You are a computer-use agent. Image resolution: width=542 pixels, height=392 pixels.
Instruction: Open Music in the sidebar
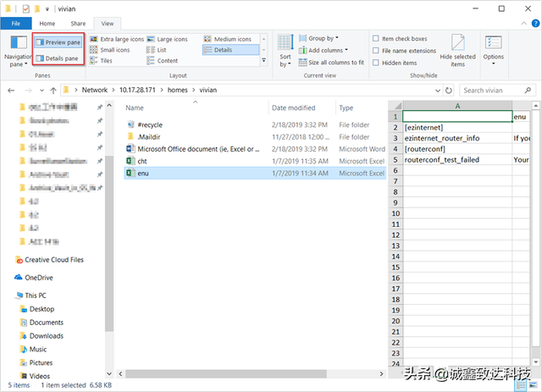pyautogui.click(x=34, y=350)
